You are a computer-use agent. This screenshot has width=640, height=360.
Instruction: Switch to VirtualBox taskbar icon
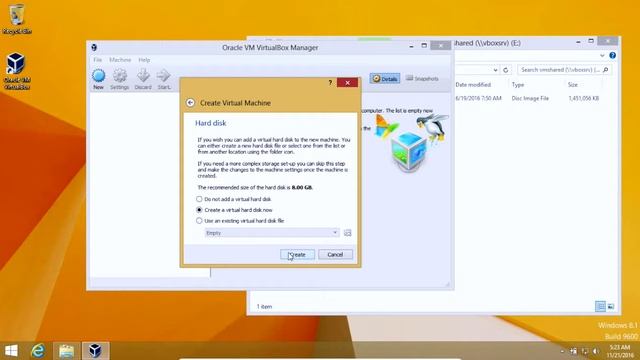click(x=95, y=351)
